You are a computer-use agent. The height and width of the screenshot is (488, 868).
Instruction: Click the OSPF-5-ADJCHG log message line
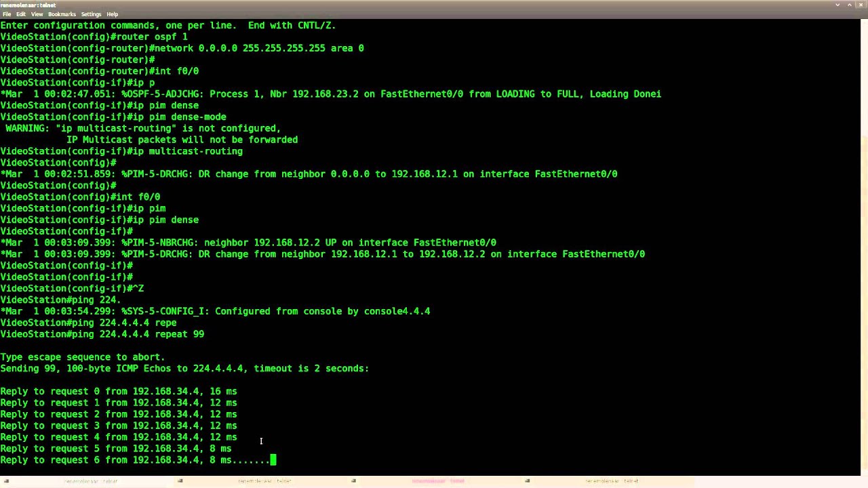click(x=330, y=94)
